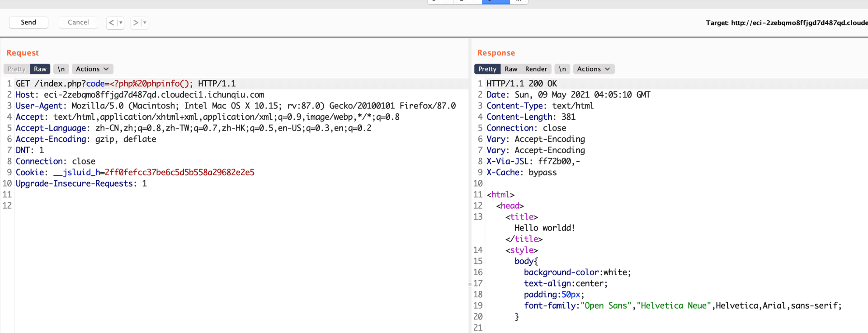Click the HTTP/1.1 200 OK status line
Screen dimensions: 868x333
[522, 84]
